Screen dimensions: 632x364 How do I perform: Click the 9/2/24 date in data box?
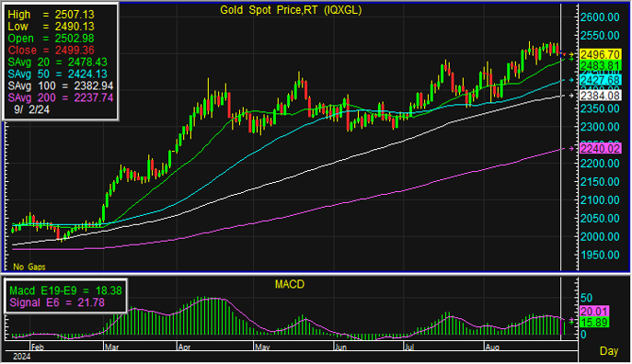click(x=31, y=109)
